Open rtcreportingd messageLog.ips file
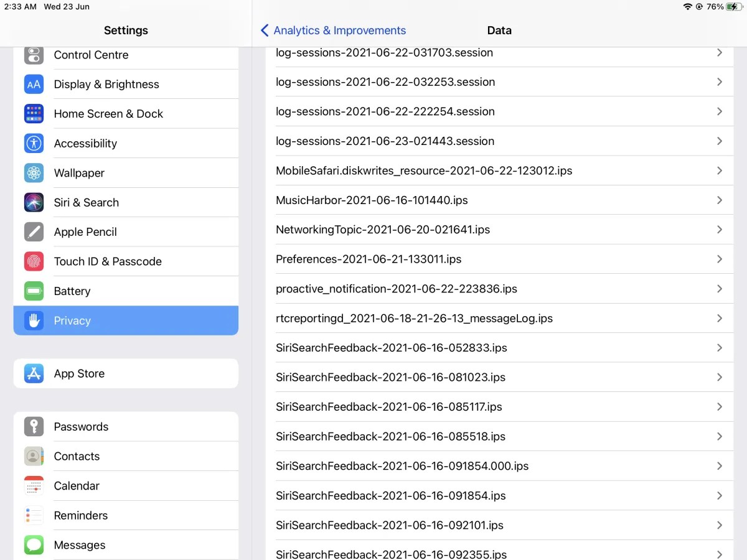Viewport: 747px width, 560px height. point(414,319)
